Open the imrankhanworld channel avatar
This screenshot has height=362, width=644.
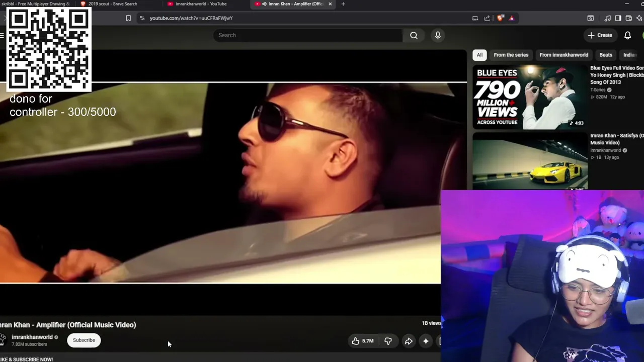[3, 340]
